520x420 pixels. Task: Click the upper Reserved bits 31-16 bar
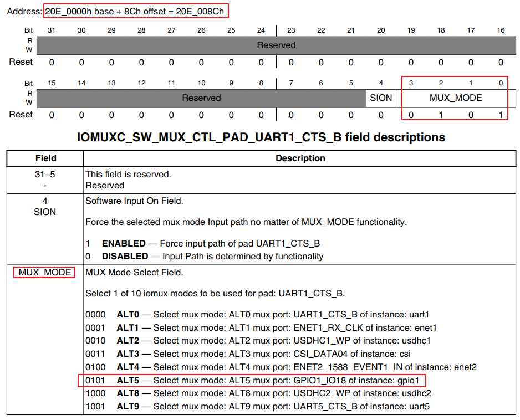(x=276, y=45)
